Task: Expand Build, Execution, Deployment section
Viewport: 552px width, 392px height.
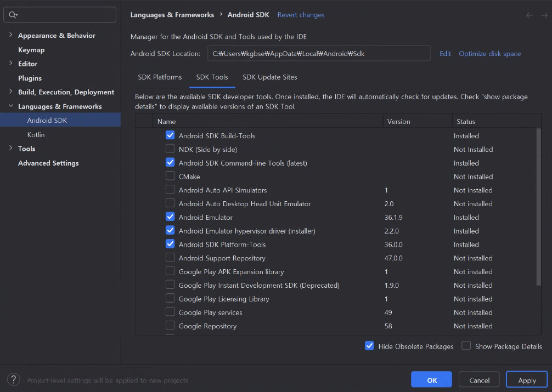Action: [10, 92]
